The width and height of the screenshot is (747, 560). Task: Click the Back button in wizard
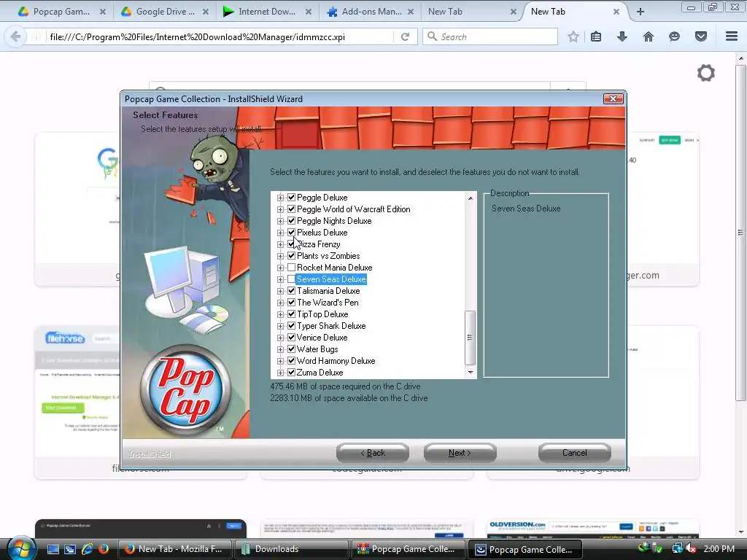(373, 453)
